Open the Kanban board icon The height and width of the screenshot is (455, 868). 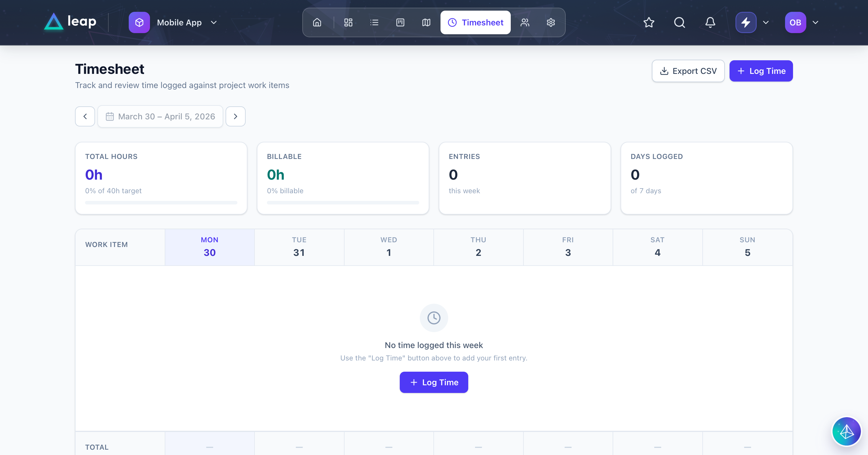coord(400,22)
